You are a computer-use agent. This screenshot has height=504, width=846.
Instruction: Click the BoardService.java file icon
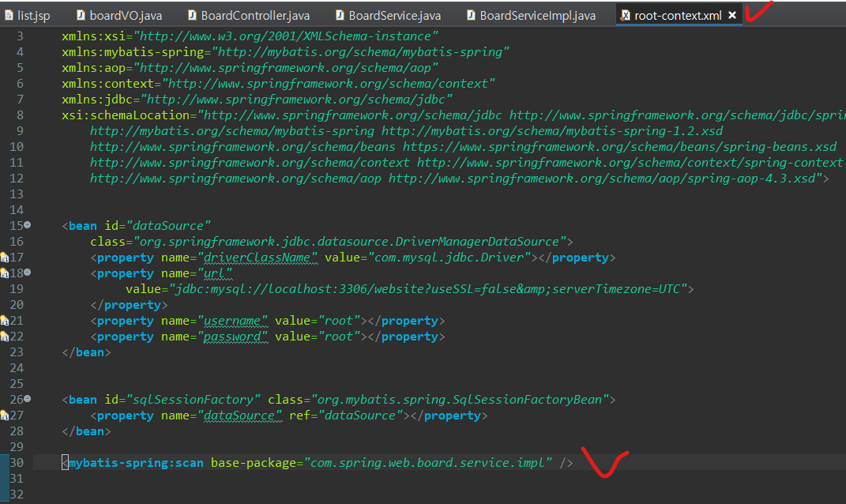coord(340,15)
